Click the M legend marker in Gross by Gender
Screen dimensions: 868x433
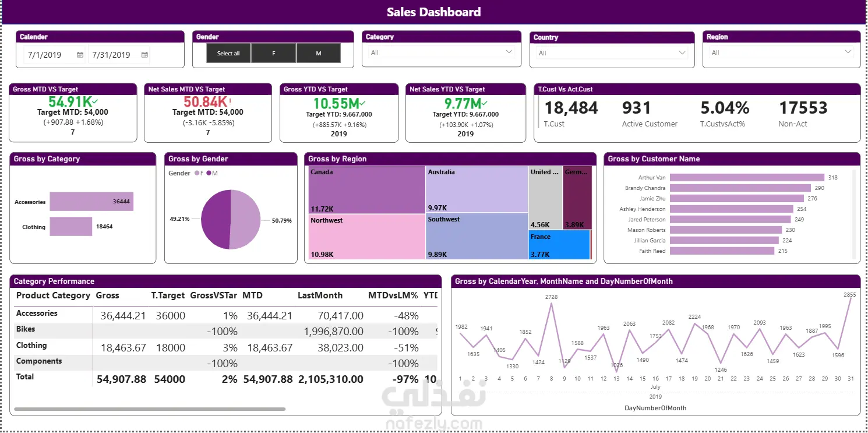tap(209, 173)
